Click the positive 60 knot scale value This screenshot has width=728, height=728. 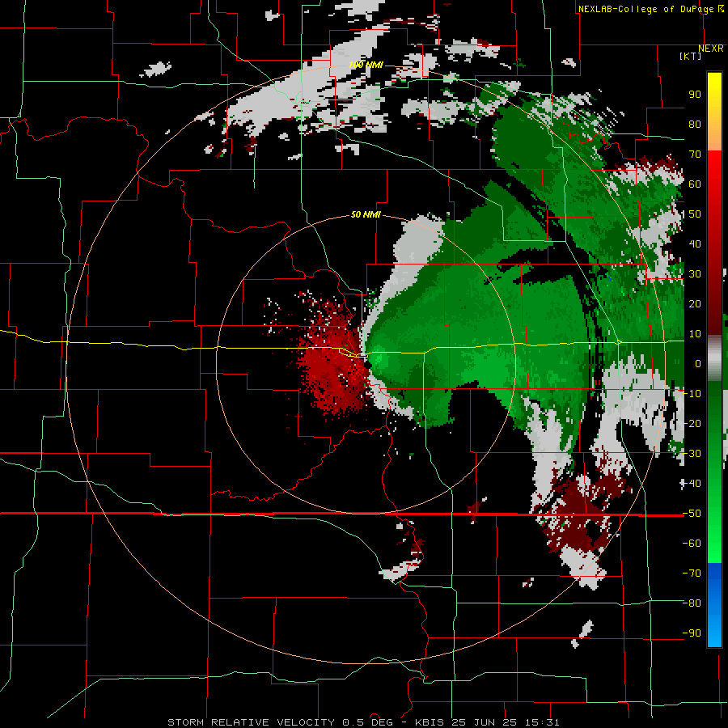pyautogui.click(x=695, y=184)
